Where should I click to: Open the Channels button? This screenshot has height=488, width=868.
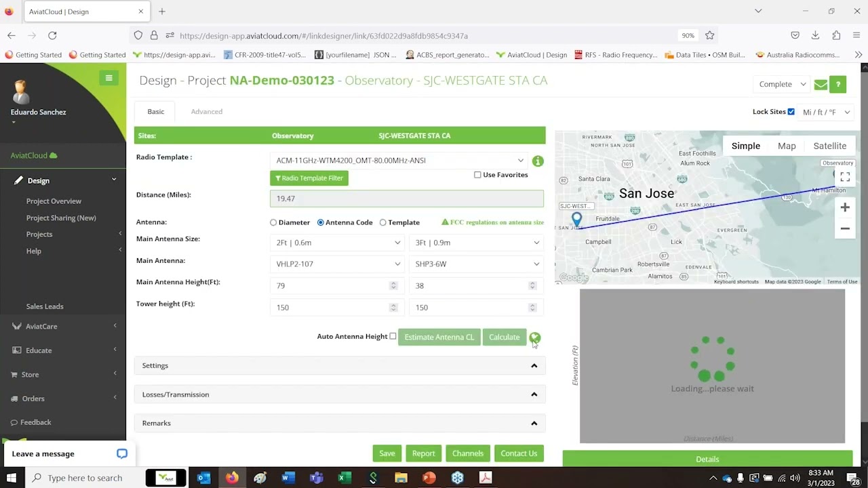468,453
